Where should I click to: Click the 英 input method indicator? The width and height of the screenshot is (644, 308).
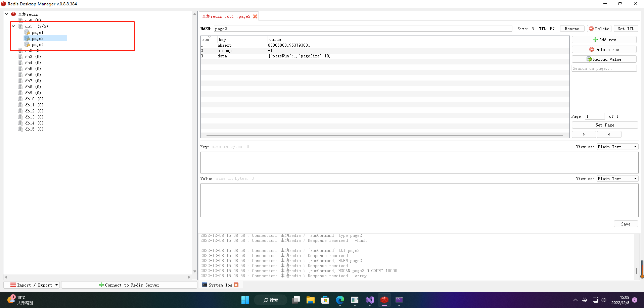[x=585, y=300]
